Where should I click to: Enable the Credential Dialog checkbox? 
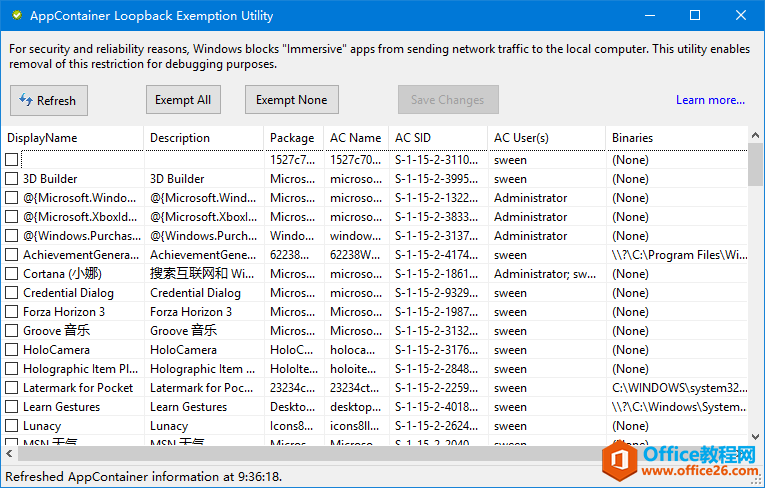[x=12, y=293]
